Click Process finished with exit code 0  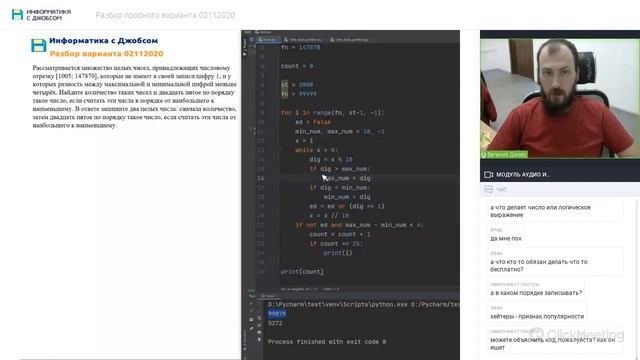327,342
